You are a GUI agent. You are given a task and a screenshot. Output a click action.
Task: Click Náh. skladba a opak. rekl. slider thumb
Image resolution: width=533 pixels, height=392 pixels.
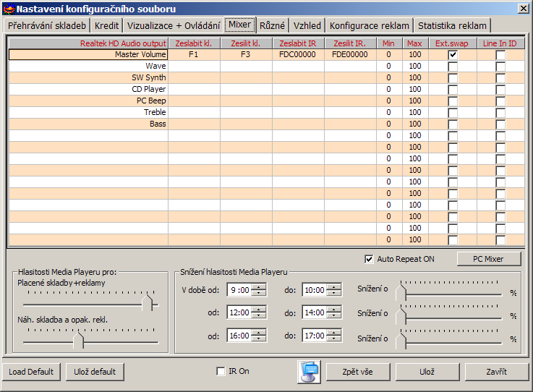[x=79, y=341]
